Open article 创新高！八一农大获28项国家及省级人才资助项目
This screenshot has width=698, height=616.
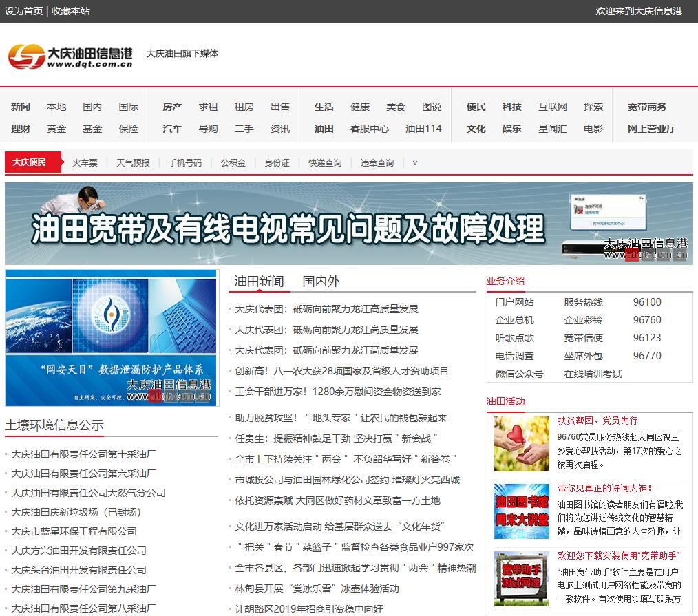click(341, 371)
